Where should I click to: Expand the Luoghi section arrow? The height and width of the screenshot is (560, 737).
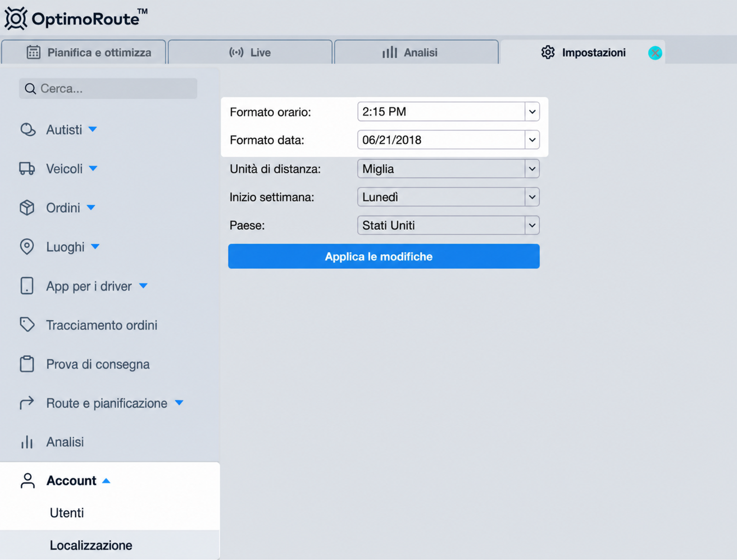click(x=95, y=247)
